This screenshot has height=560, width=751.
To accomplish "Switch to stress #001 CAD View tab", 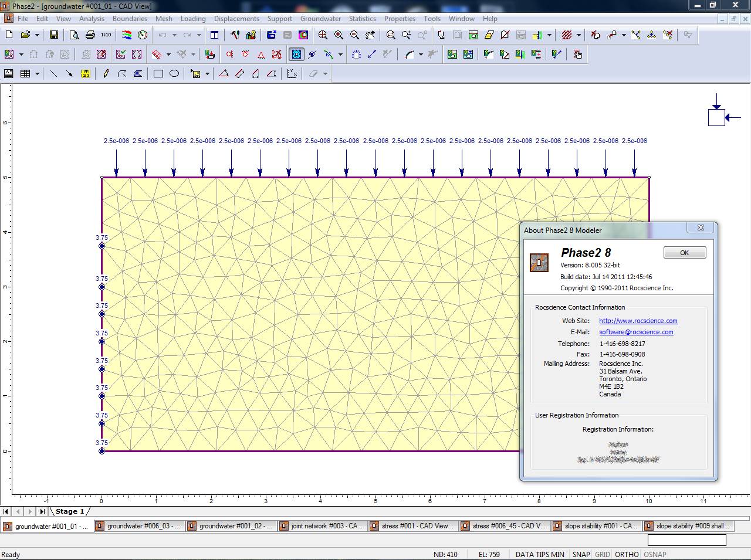I will 412,526.
